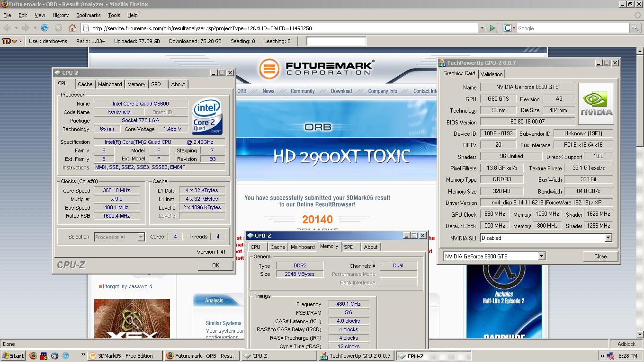The height and width of the screenshot is (362, 644).
Task: Click the OK button in CPU-Z
Action: pyautogui.click(x=215, y=265)
